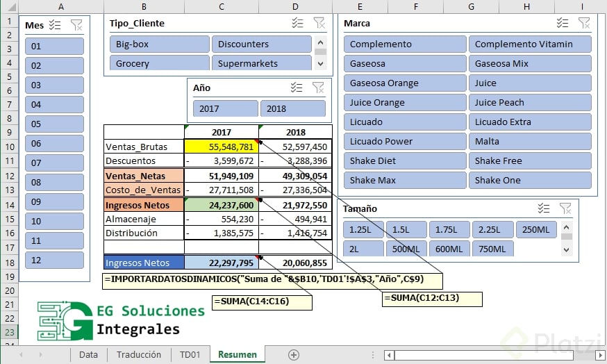
Task: Filter by year 2017 in Año slicer
Action: pos(225,108)
